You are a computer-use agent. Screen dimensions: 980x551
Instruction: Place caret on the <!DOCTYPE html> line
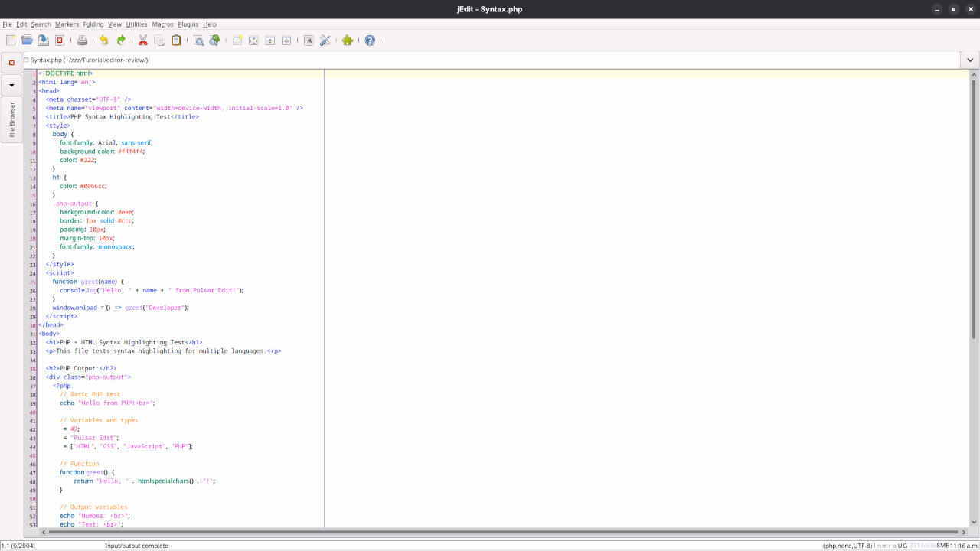pos(65,73)
